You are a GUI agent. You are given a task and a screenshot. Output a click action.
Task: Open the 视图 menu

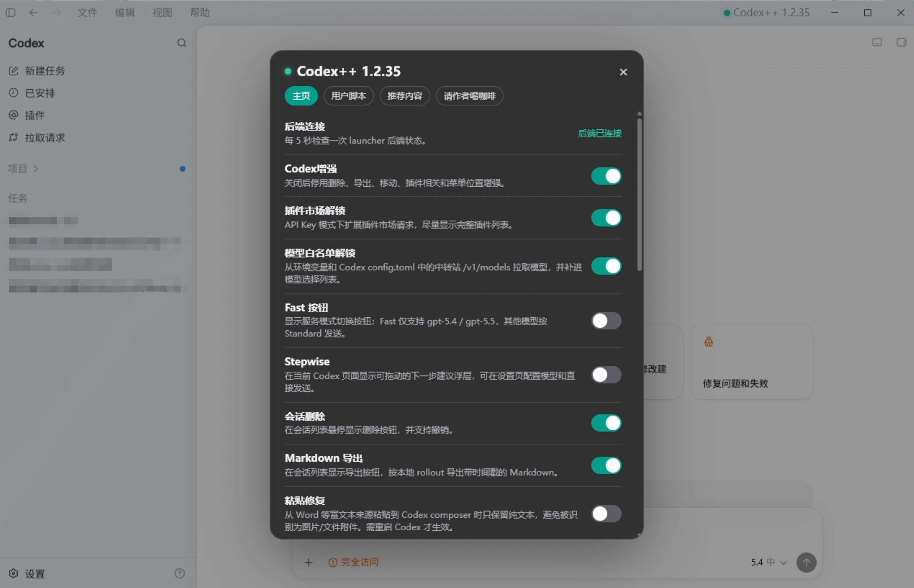162,13
